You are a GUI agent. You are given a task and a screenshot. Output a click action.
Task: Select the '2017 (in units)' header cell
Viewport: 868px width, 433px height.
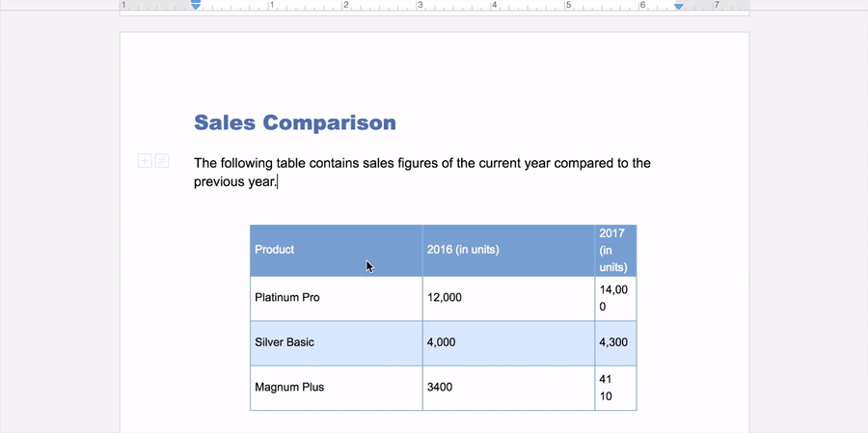pos(613,250)
